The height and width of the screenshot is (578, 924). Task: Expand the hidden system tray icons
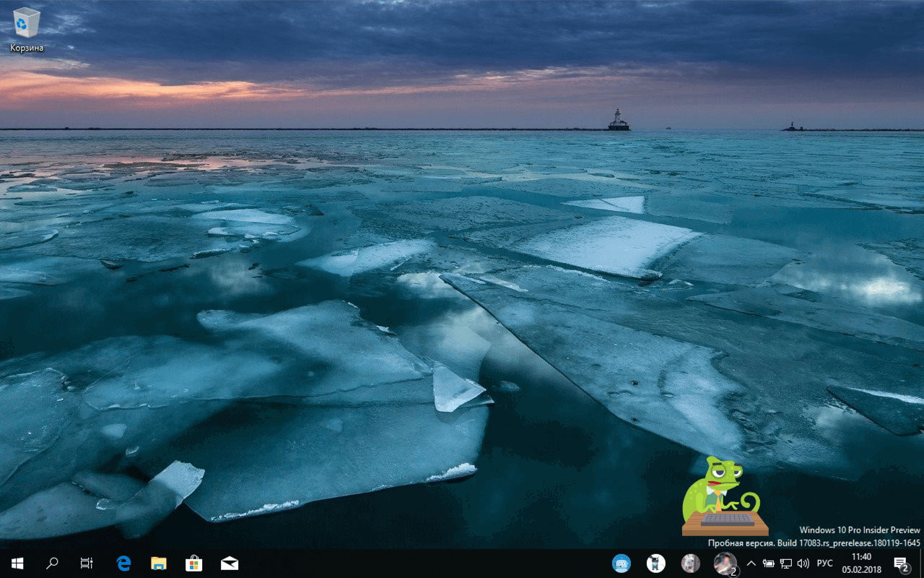pyautogui.click(x=751, y=563)
